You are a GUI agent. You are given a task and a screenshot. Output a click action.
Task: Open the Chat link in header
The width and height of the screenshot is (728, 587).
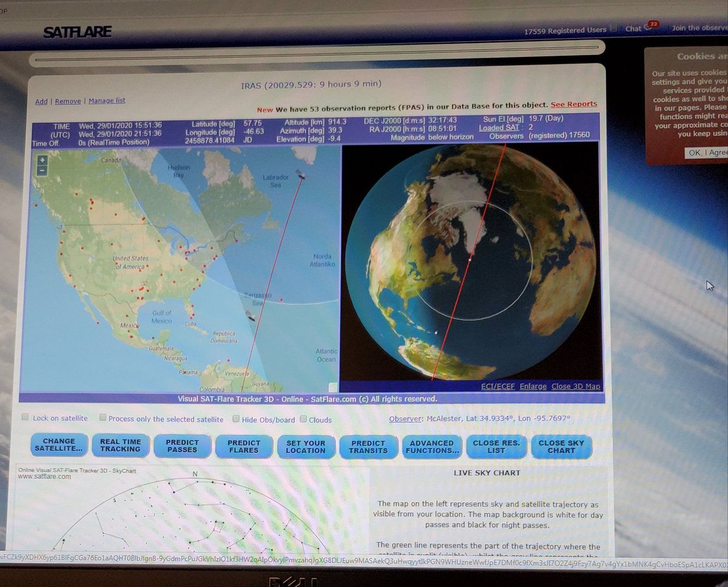point(633,29)
